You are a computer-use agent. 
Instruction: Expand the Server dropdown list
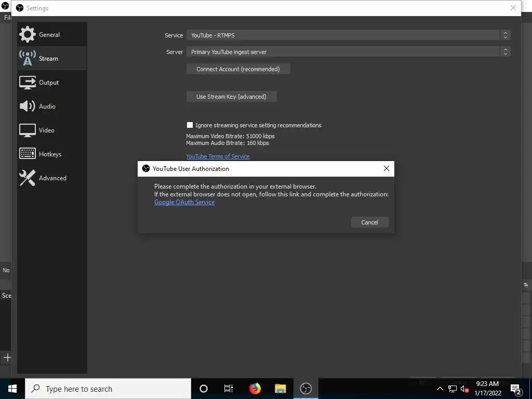[x=348, y=52]
